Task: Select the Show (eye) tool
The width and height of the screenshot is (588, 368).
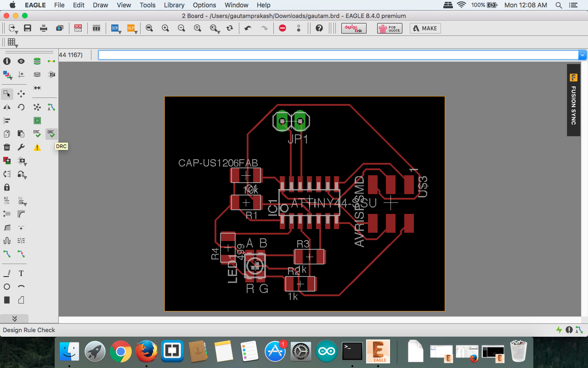Action: click(21, 61)
